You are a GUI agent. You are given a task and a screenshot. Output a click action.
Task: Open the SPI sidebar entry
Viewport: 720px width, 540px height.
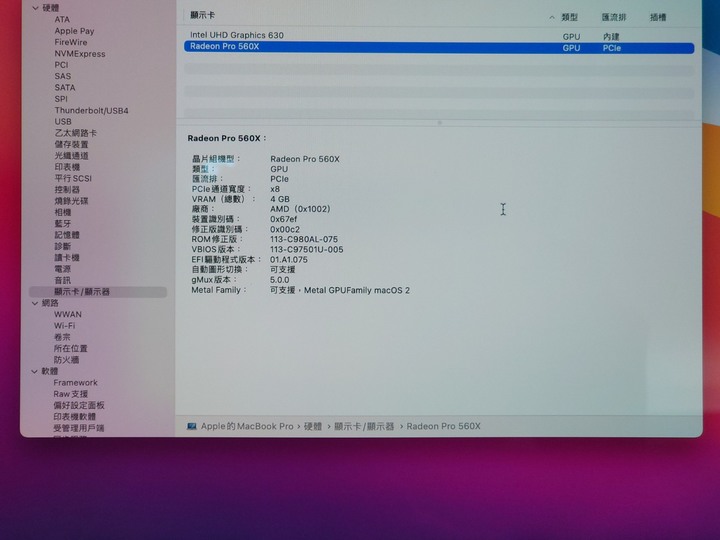pos(61,99)
